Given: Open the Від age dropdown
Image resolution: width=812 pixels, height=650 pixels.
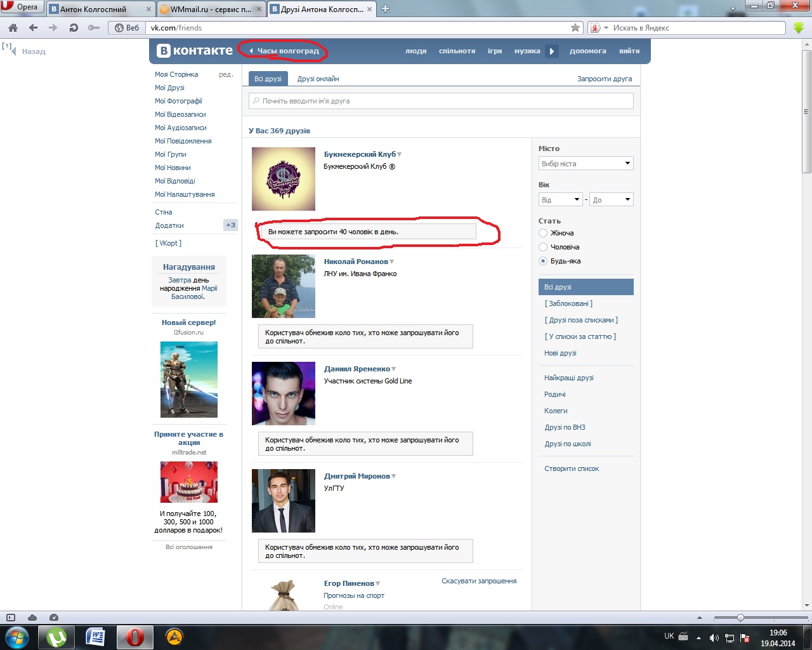Looking at the screenshot, I should 561,200.
